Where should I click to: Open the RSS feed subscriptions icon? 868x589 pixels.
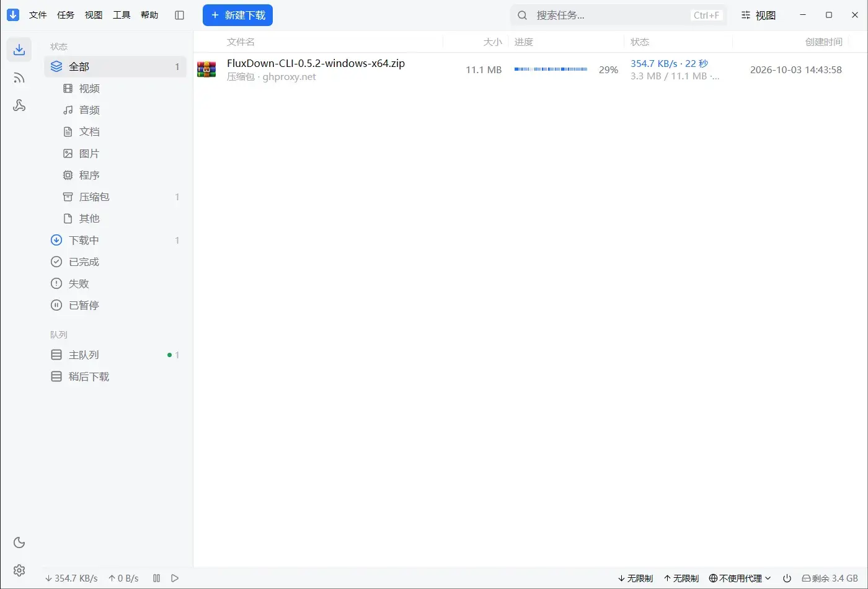(x=19, y=77)
